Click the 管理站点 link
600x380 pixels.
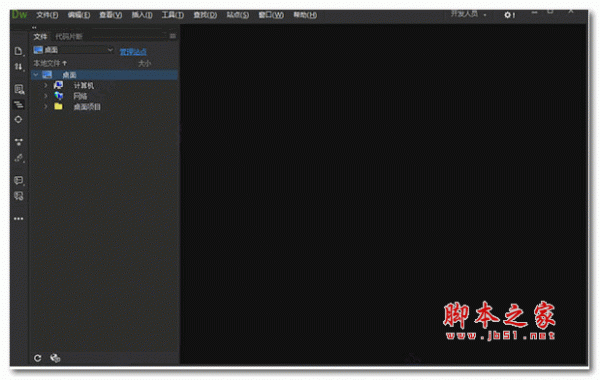[133, 51]
